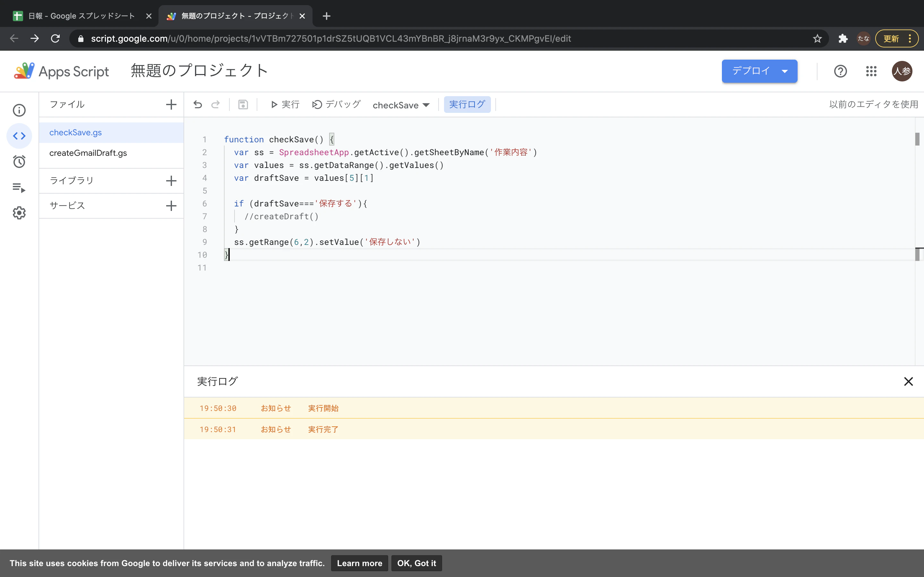Open the Executions panel
Image resolution: width=924 pixels, height=577 pixels.
(19, 187)
